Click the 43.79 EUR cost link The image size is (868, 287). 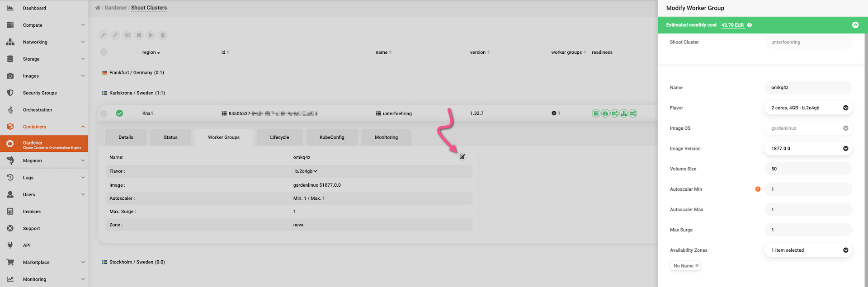click(732, 25)
